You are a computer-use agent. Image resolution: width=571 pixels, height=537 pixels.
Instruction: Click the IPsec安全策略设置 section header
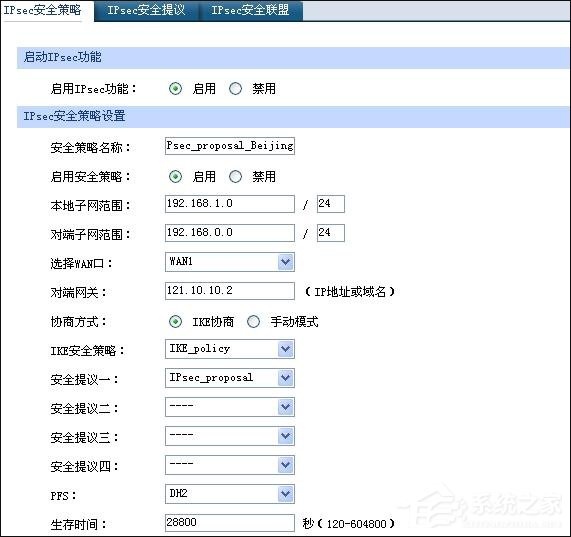(x=293, y=117)
